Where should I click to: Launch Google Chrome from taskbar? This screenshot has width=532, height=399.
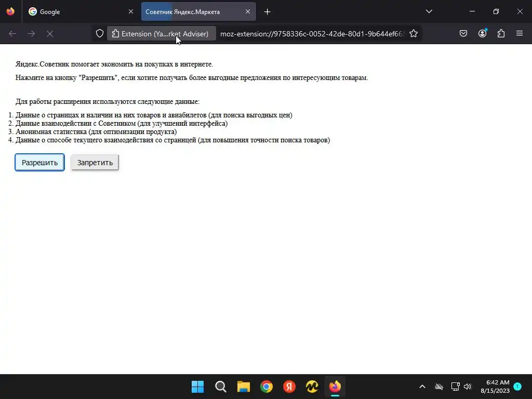click(x=267, y=387)
